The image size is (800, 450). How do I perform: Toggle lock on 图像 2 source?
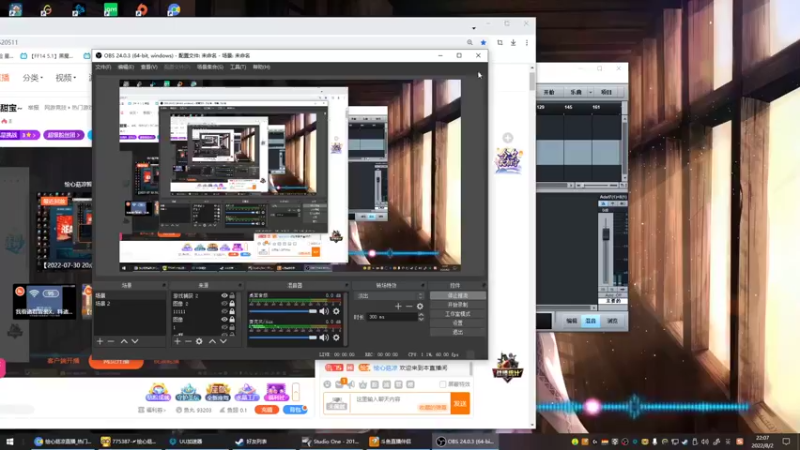pyautogui.click(x=232, y=304)
